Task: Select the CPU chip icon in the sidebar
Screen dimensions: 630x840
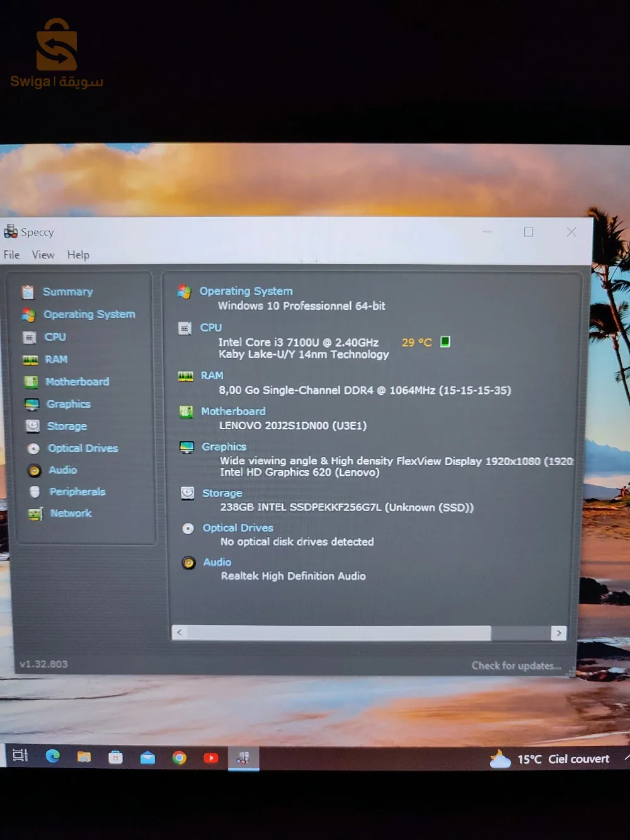Action: click(29, 337)
